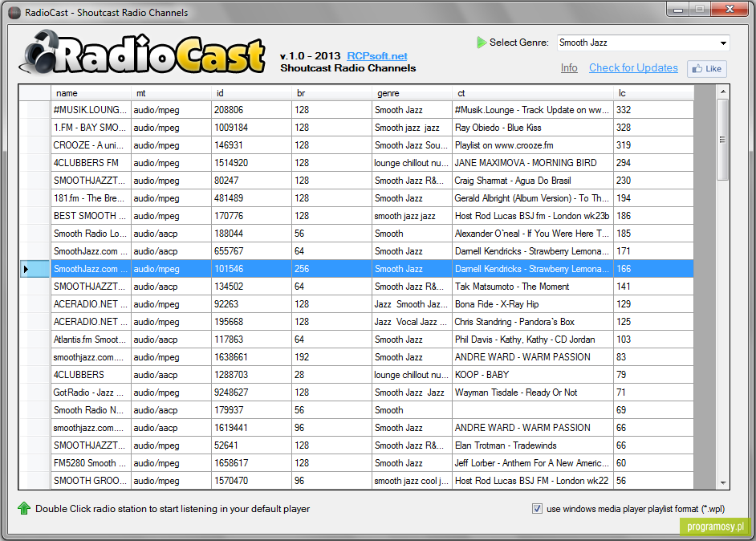
Task: Click listener count 294
Action: (654, 163)
